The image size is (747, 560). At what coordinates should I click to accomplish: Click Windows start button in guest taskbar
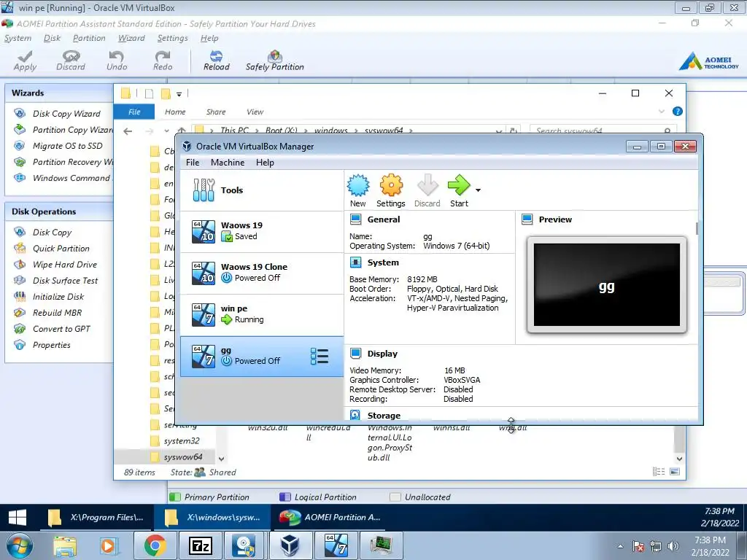click(x=18, y=517)
